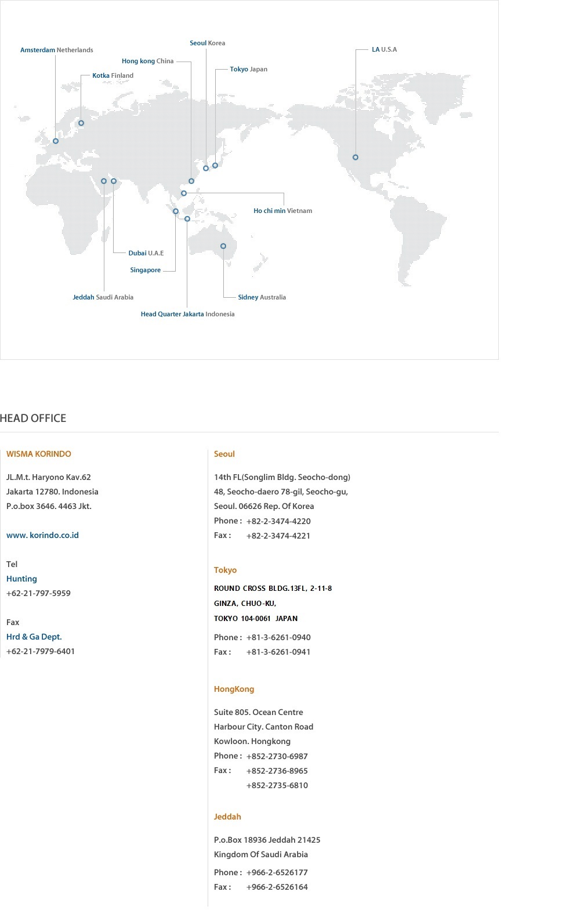Click Seoul fax number +82-2-3474-4221
Viewport: 580px width, 924px height.
point(278,536)
